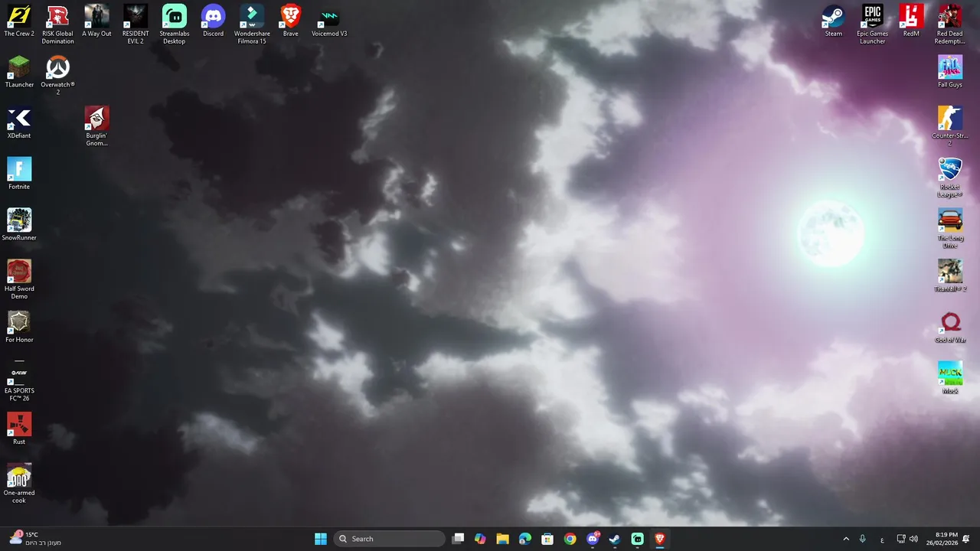
Task: Expand the hidden system tray icons
Action: pos(846,539)
